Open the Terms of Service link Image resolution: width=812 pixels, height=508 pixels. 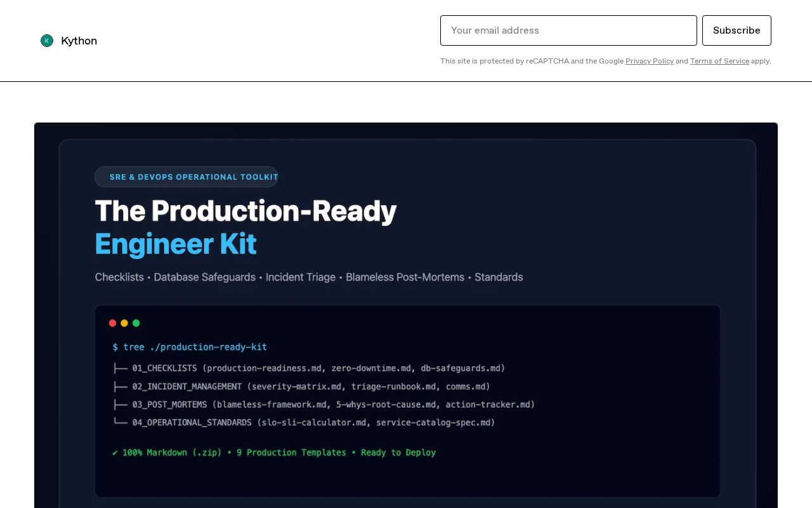(x=719, y=61)
